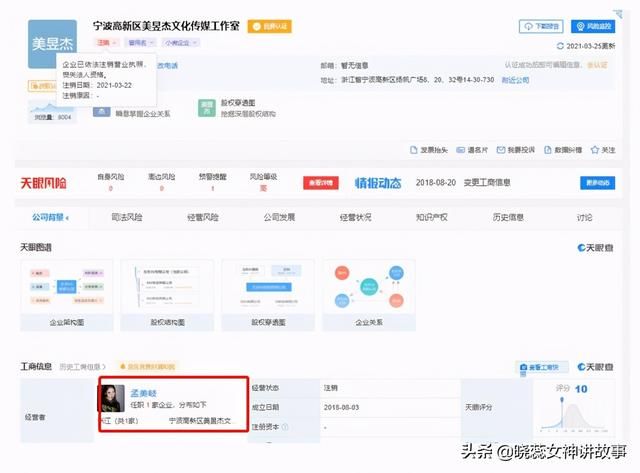Open the history business info link
This screenshot has width=640, height=473.
pyautogui.click(x=82, y=366)
